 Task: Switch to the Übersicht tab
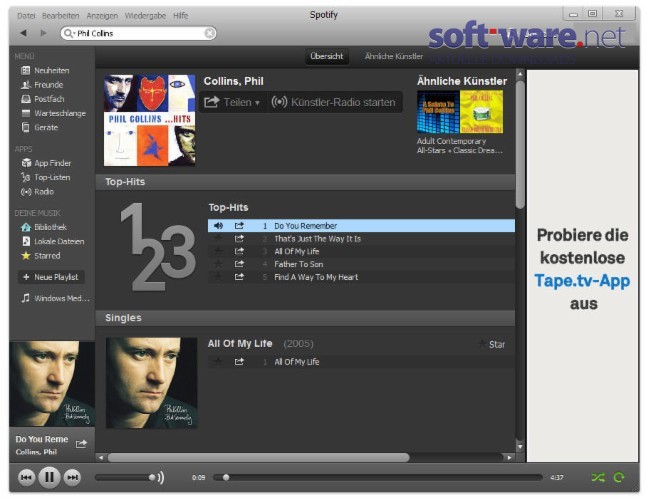tap(327, 56)
